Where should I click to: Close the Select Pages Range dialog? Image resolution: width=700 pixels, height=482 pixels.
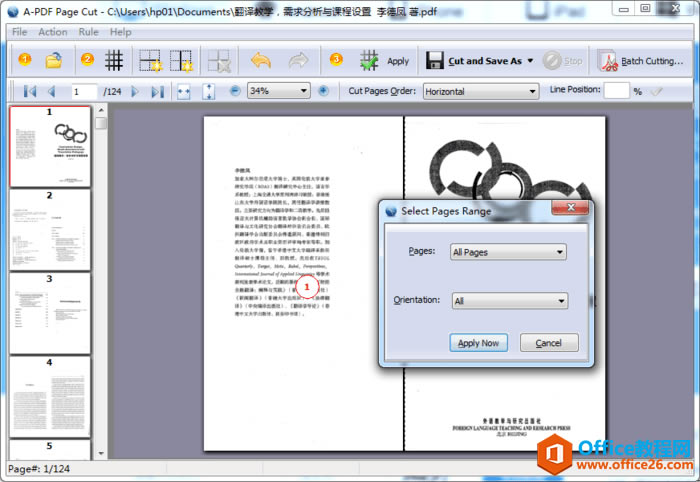pyautogui.click(x=571, y=207)
